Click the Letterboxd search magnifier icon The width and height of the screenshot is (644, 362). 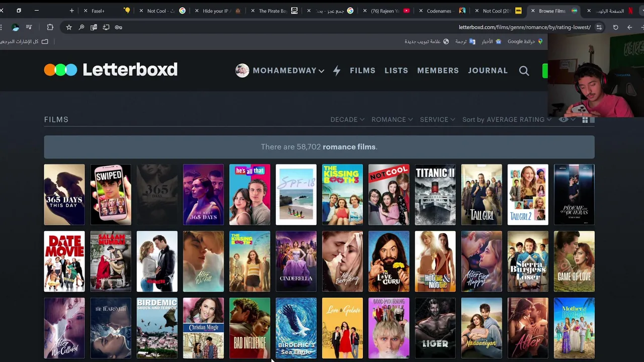[x=524, y=71]
